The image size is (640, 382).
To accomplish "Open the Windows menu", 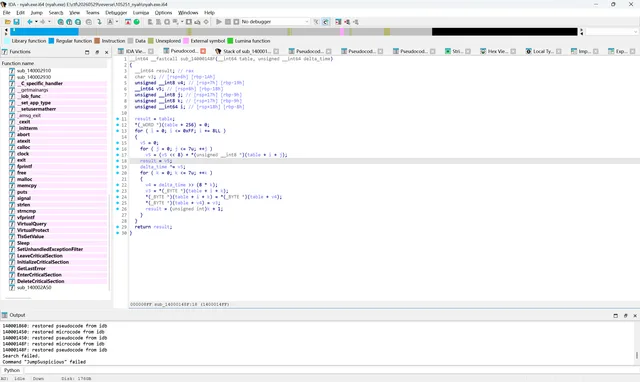I will click(188, 13).
